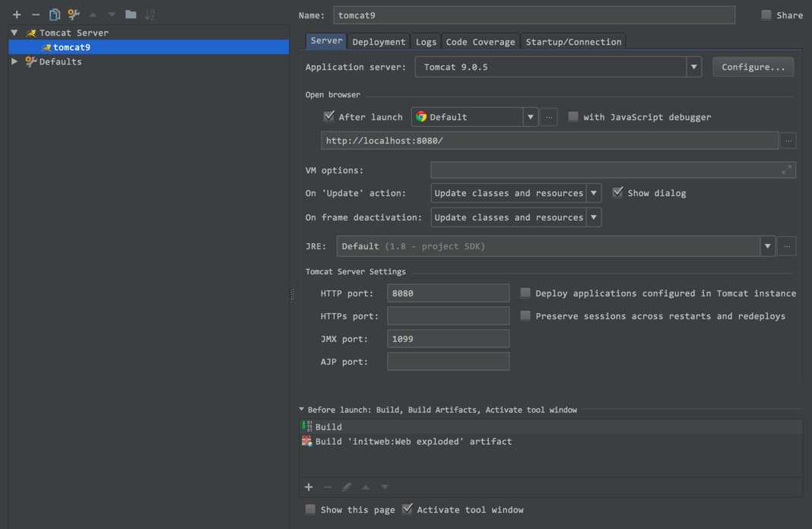
Task: Select the 'initweb:Web exploded' artifact row
Action: click(x=551, y=442)
